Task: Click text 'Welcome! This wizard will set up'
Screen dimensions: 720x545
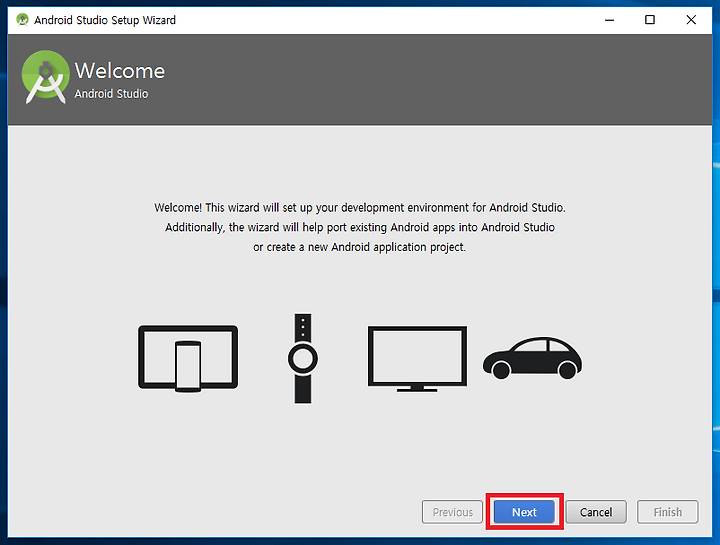Action: pos(234,208)
